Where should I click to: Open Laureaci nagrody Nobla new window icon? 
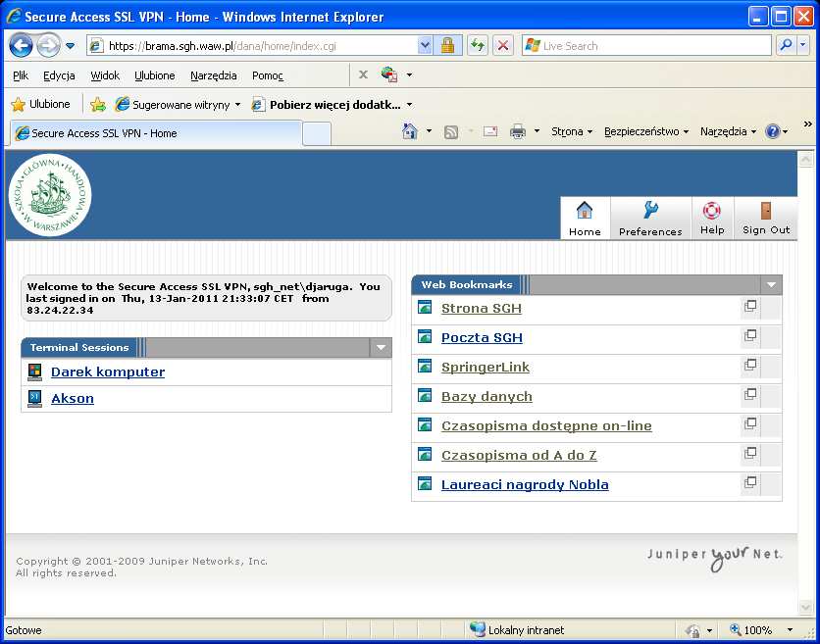coord(750,482)
